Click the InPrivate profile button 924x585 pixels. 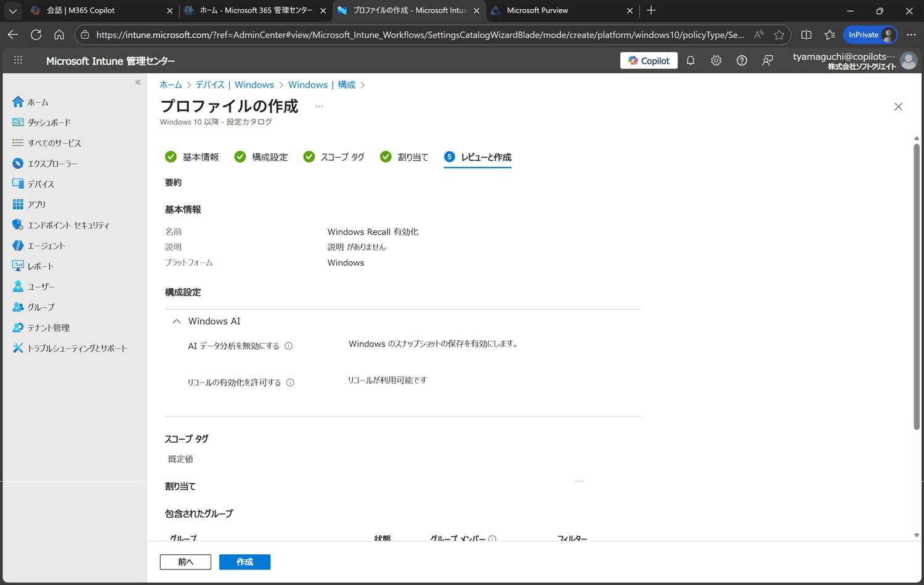pyautogui.click(x=870, y=35)
